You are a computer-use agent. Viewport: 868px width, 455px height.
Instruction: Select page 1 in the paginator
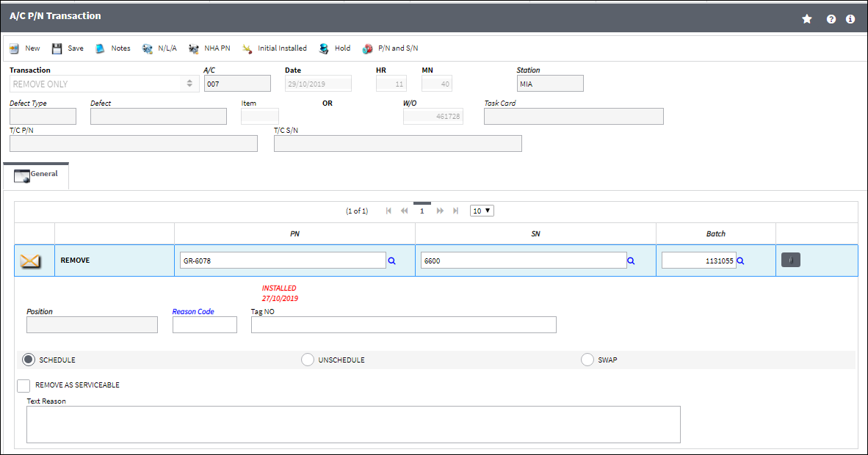[x=422, y=211]
